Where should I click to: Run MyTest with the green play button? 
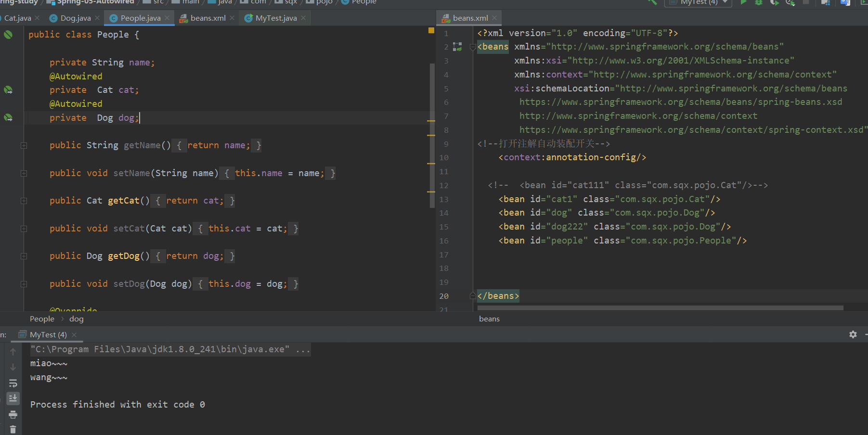coord(744,2)
